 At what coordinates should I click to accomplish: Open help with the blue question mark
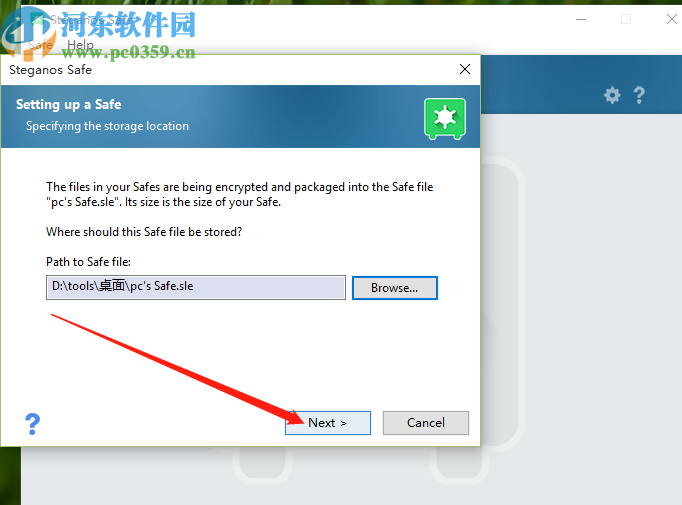click(x=33, y=424)
